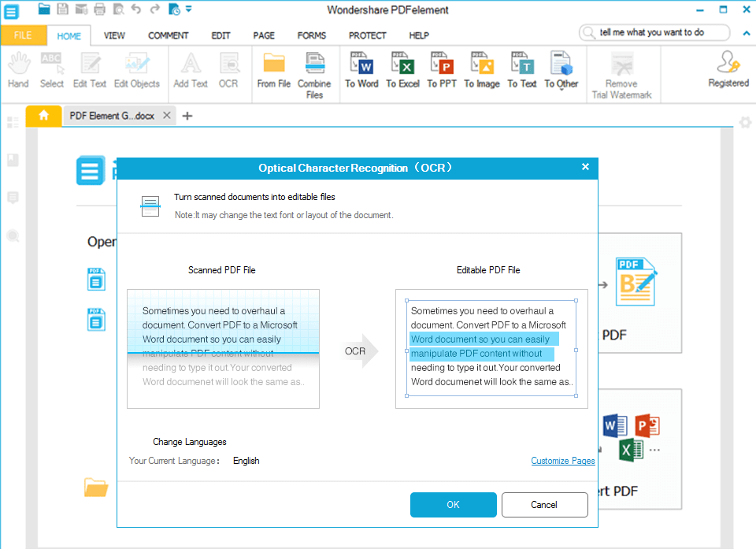Screen dimensions: 756x549
Task: Convert the document To Image
Action: coord(481,71)
